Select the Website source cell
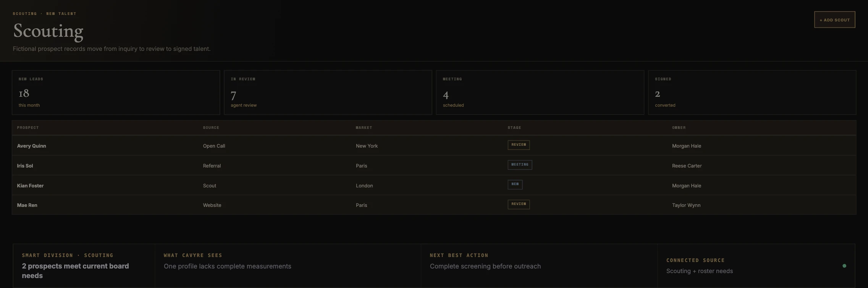Image resolution: width=868 pixels, height=288 pixels. 212,205
